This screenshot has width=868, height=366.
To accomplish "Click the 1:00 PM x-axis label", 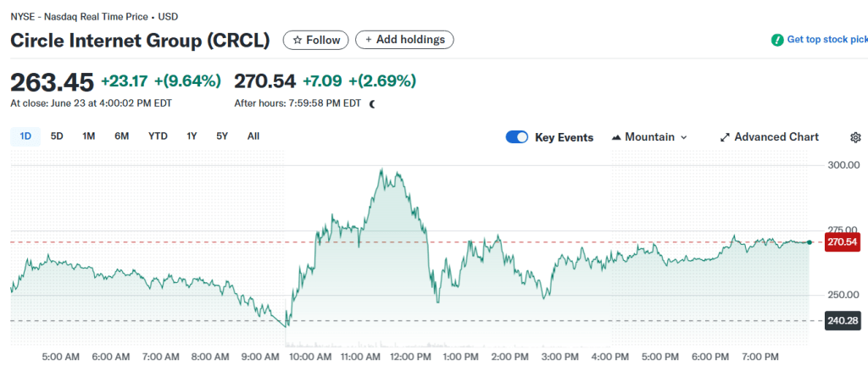I will pyautogui.click(x=460, y=357).
